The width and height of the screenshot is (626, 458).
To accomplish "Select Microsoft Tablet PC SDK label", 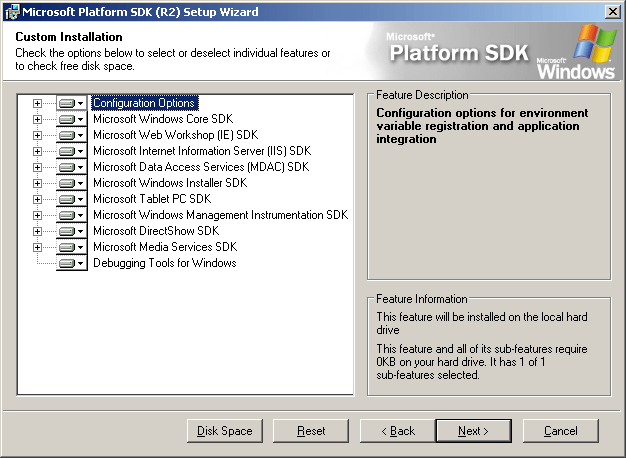I will point(152,199).
